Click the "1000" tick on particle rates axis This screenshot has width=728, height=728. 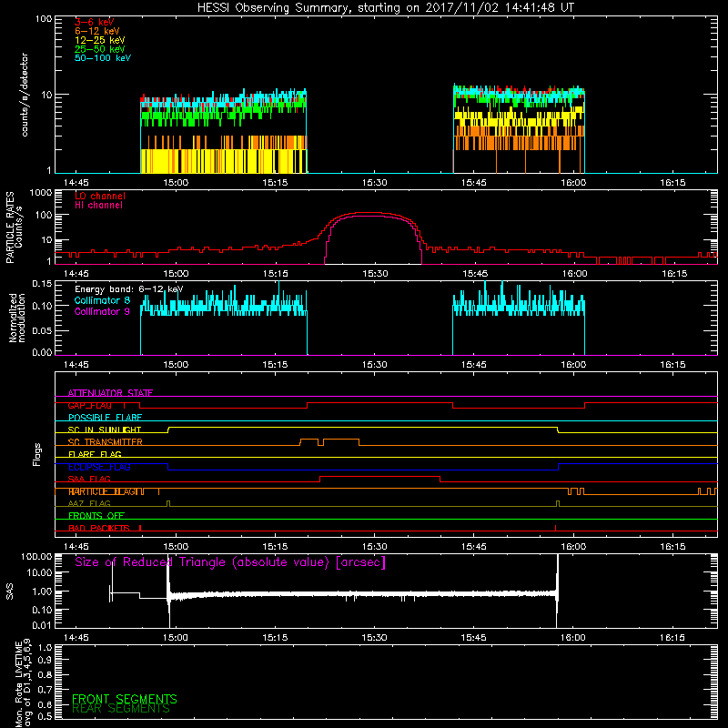pyautogui.click(x=41, y=193)
